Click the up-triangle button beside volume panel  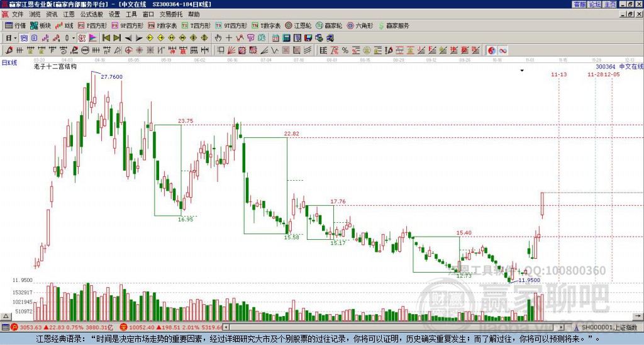(x=6, y=317)
